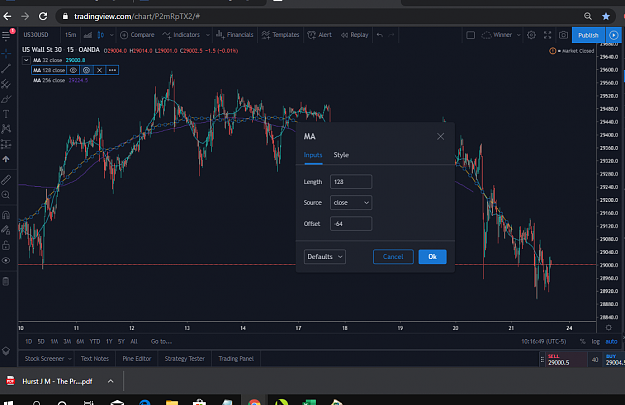Click the Length input field
Image resolution: width=625 pixels, height=405 pixels.
(351, 182)
